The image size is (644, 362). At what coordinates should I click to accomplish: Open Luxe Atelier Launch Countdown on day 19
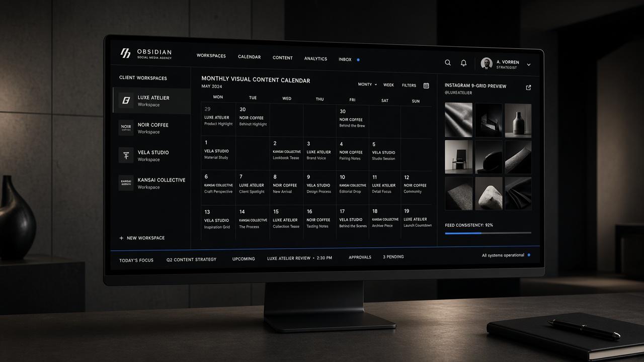coord(418,222)
